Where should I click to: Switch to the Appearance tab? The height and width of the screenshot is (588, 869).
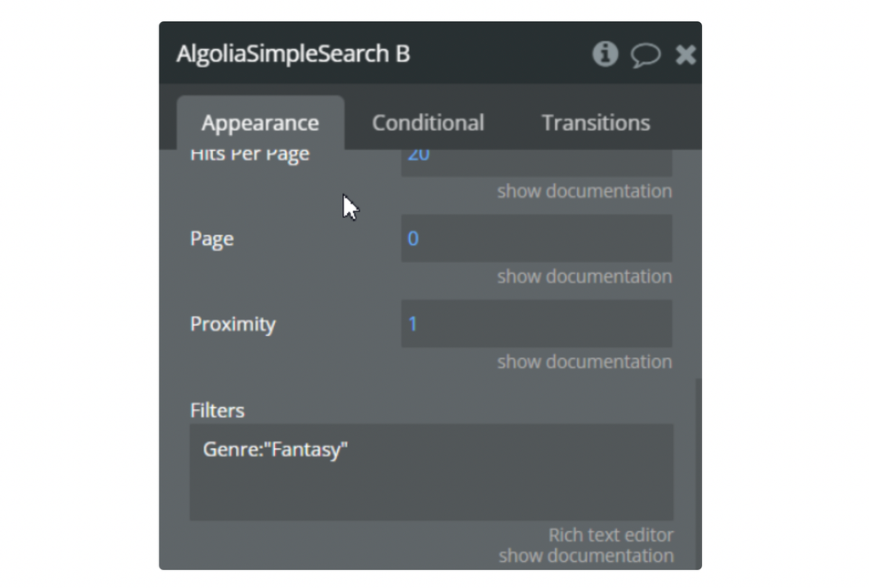[260, 123]
